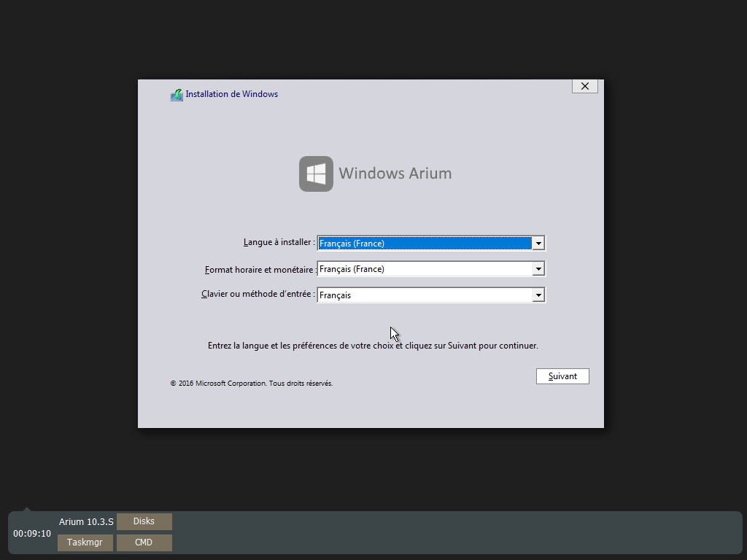The image size is (747, 560).
Task: Click the Langue à installer label
Action: pos(279,242)
